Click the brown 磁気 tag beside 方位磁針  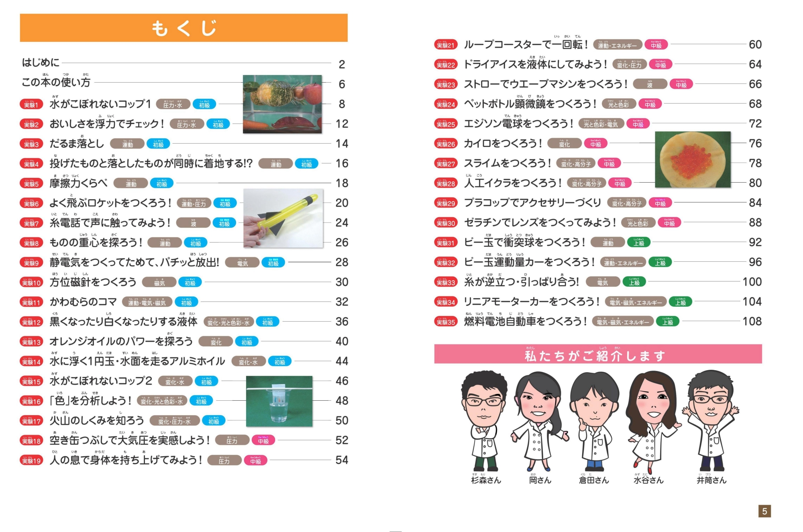tap(159, 282)
